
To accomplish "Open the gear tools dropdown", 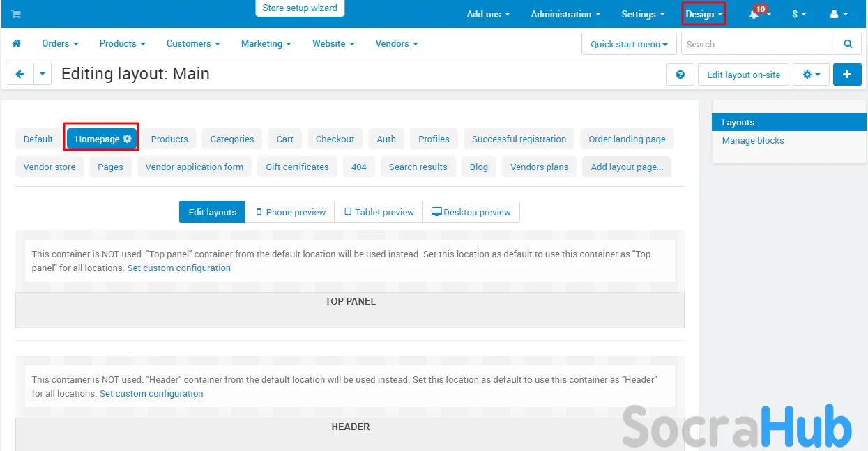I will pyautogui.click(x=811, y=75).
